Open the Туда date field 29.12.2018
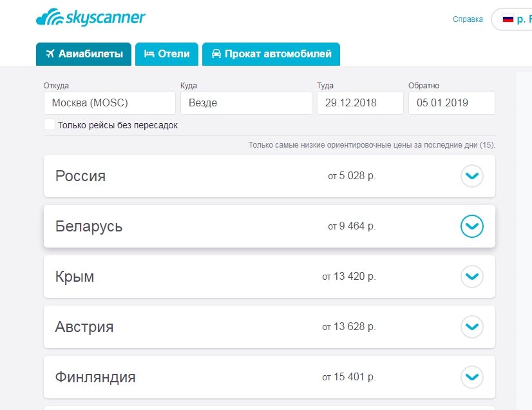 [360, 102]
